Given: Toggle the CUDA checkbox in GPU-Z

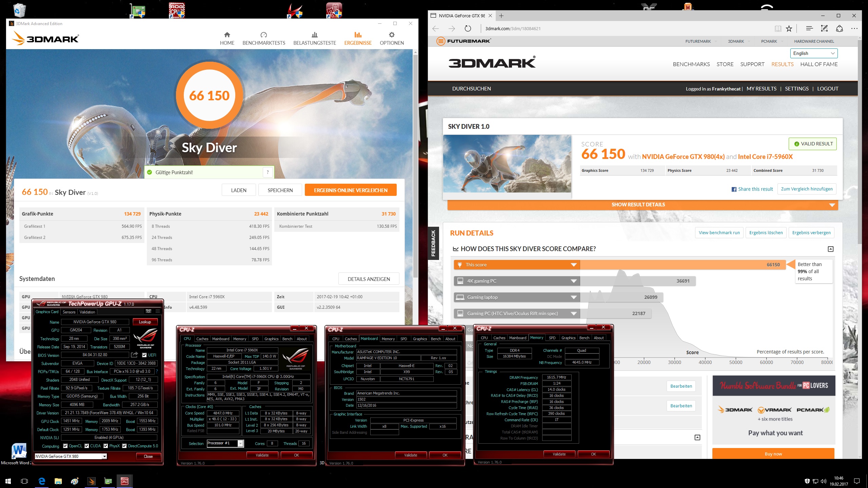Looking at the screenshot, I should [x=87, y=446].
